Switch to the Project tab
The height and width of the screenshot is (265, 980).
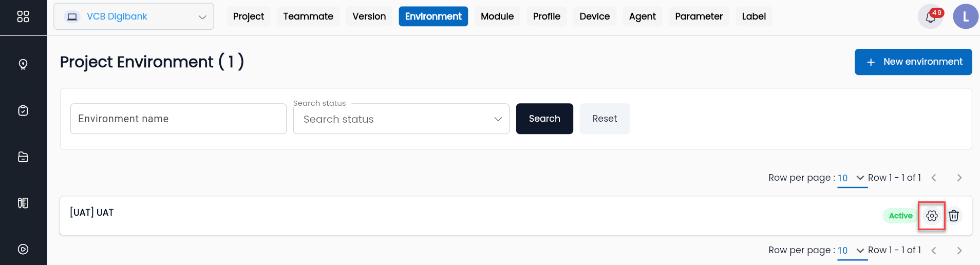[x=249, y=16]
